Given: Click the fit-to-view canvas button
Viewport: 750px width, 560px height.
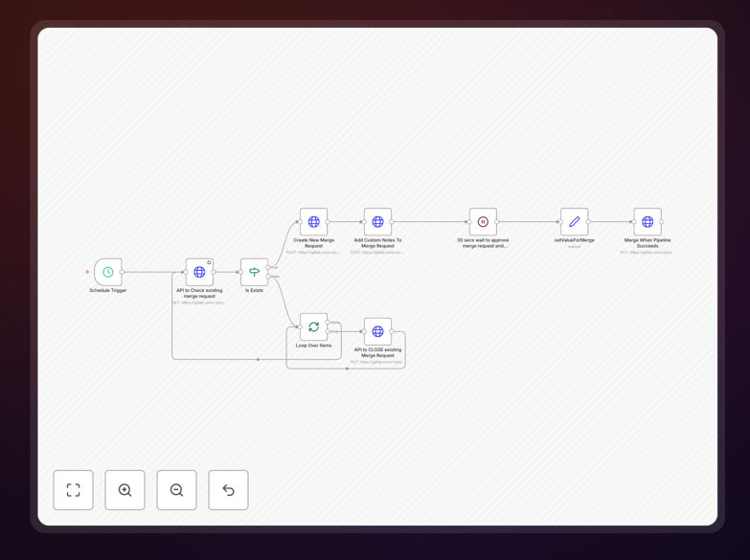Looking at the screenshot, I should (x=73, y=490).
